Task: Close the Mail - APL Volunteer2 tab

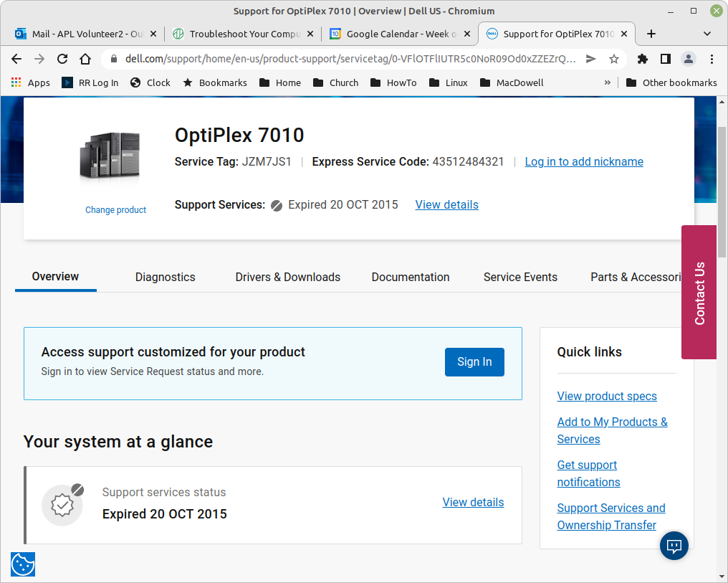Action: click(153, 34)
